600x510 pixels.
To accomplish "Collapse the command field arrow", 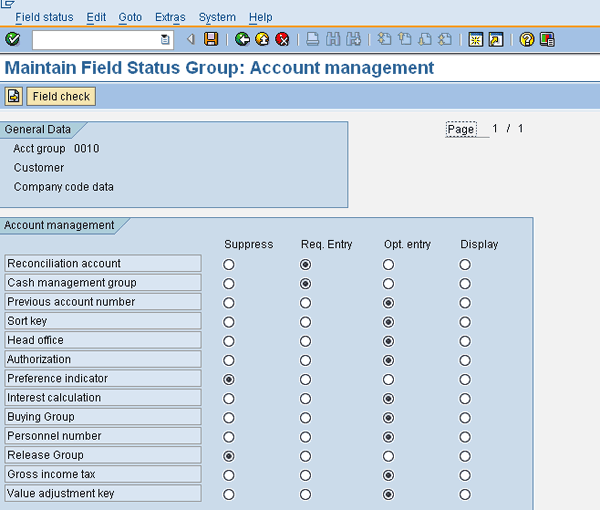I will 191,39.
